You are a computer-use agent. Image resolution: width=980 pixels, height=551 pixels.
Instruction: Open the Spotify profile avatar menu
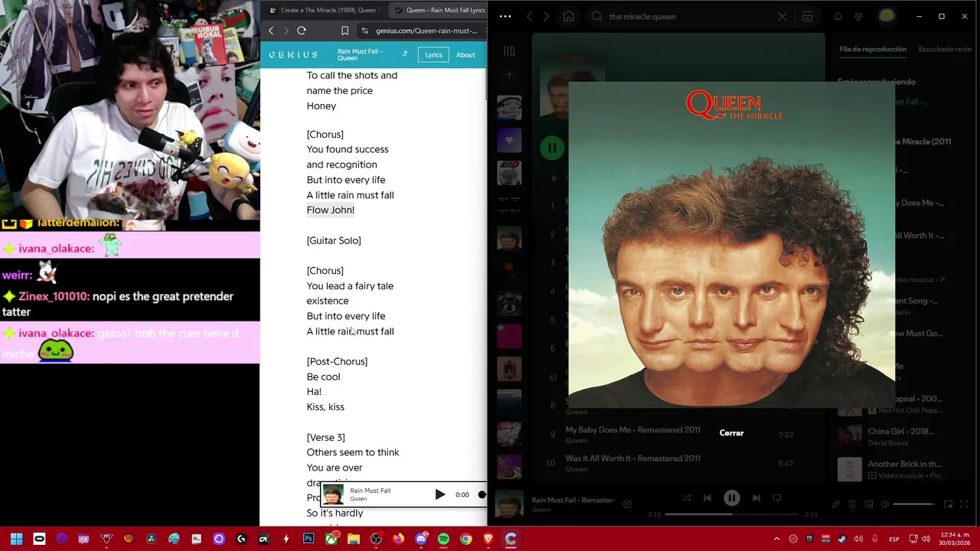pyautogui.click(x=887, y=16)
